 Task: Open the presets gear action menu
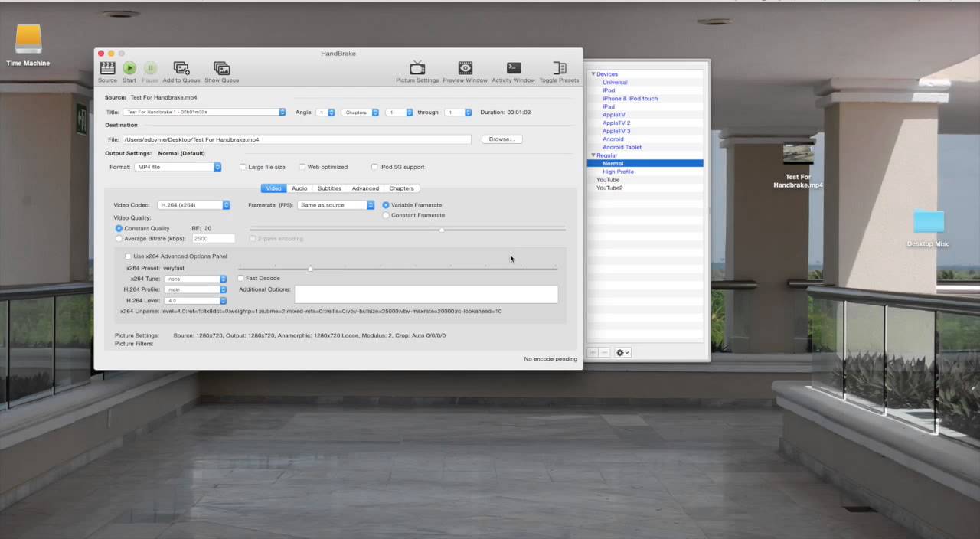pos(622,352)
